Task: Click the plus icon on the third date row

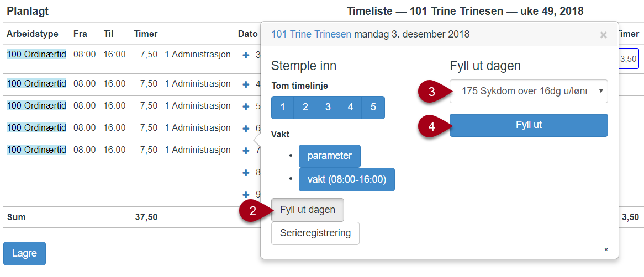Action: tap(246, 106)
